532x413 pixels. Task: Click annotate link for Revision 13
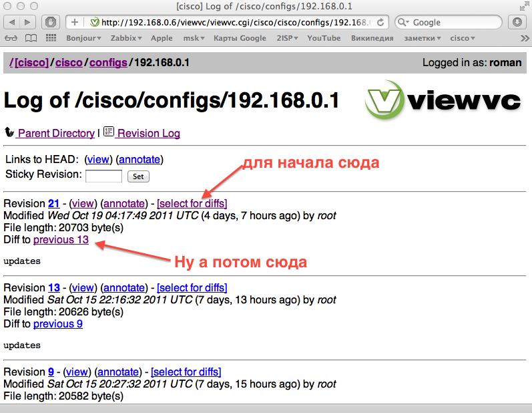click(x=123, y=287)
